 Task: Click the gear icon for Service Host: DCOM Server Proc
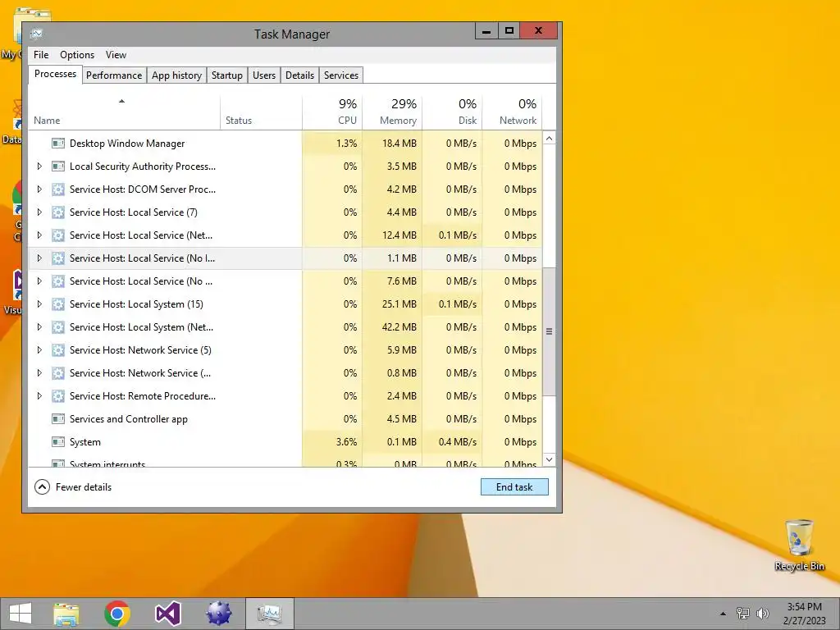coord(58,189)
